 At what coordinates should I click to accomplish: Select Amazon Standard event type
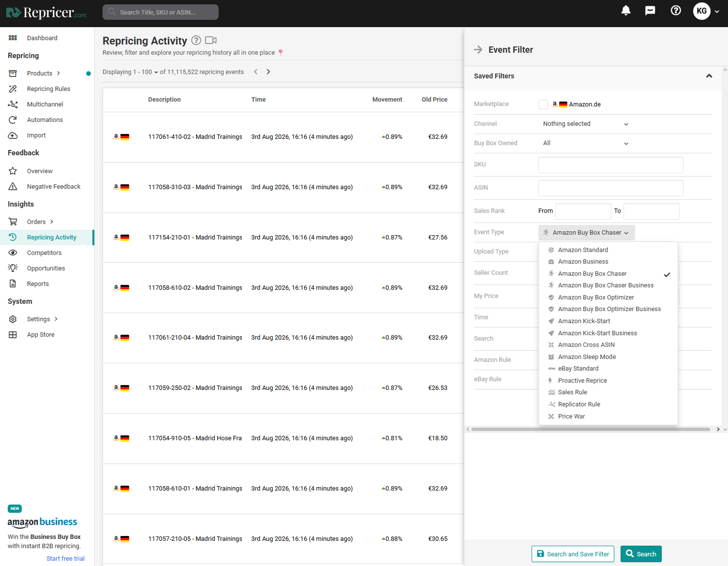tap(608, 250)
